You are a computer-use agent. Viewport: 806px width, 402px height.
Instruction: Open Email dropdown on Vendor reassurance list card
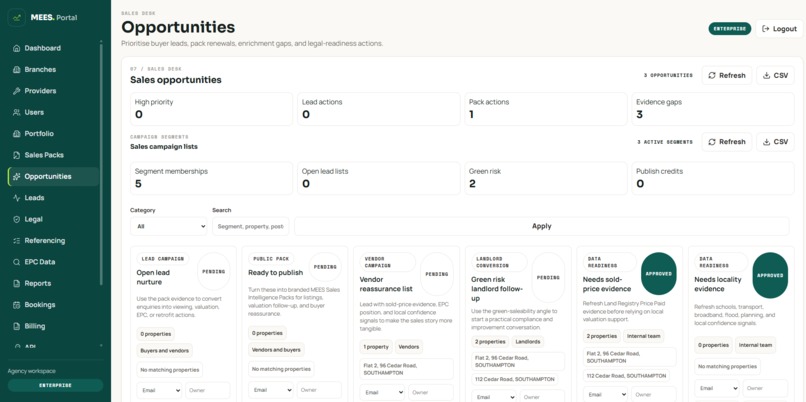[382, 393]
